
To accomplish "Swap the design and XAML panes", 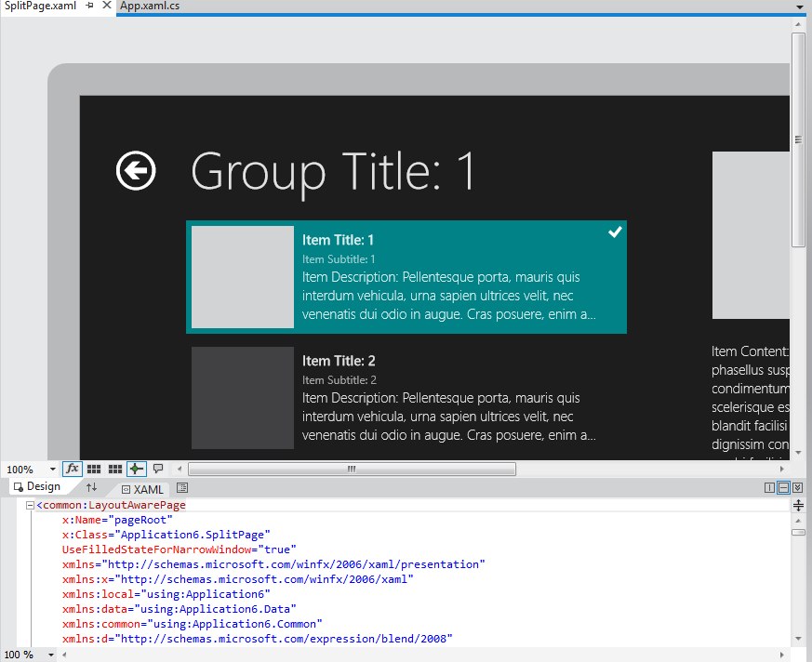I will pos(92,487).
